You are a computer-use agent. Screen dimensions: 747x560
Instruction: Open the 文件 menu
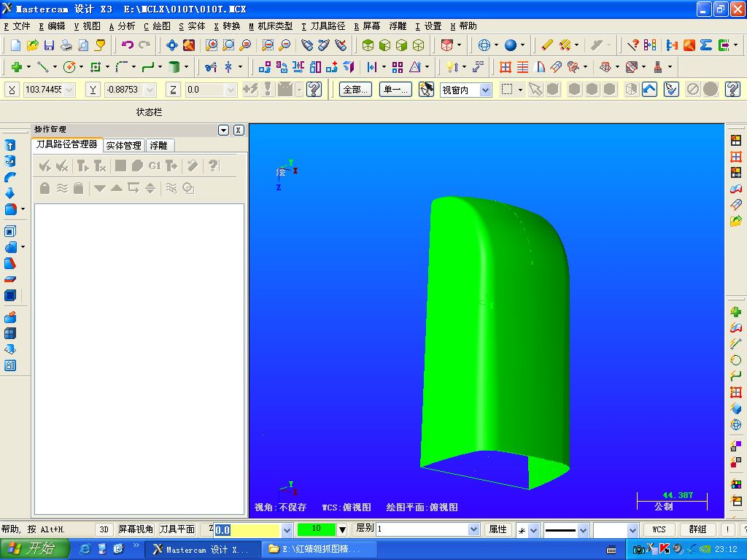coord(18,26)
